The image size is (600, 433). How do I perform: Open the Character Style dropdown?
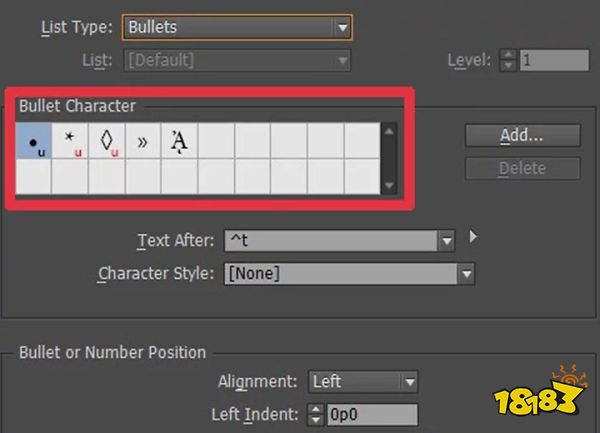[x=465, y=272]
